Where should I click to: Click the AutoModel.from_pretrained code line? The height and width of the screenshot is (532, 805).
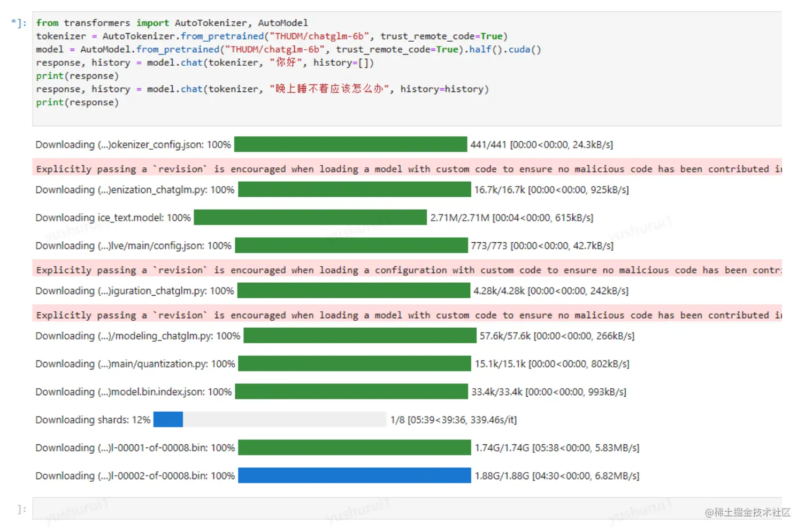(x=288, y=50)
